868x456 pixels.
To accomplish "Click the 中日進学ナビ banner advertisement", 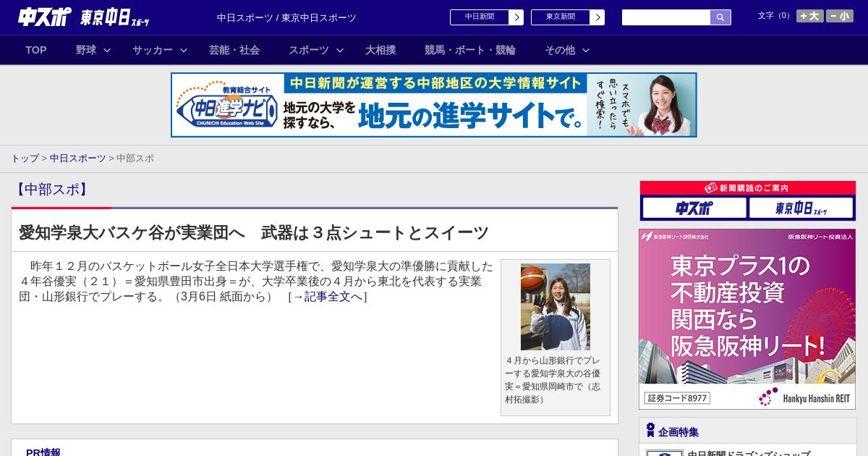I will point(434,105).
